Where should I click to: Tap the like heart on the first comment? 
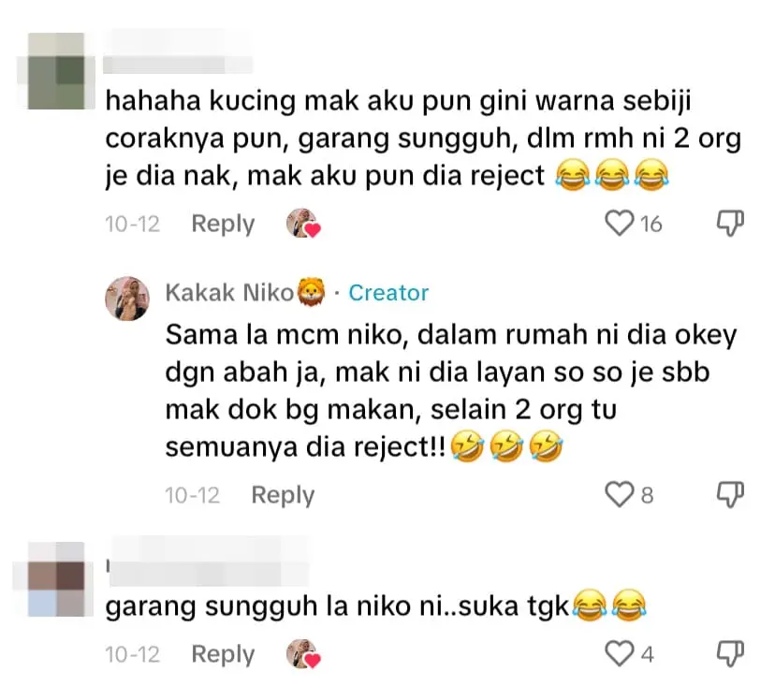pyautogui.click(x=620, y=224)
